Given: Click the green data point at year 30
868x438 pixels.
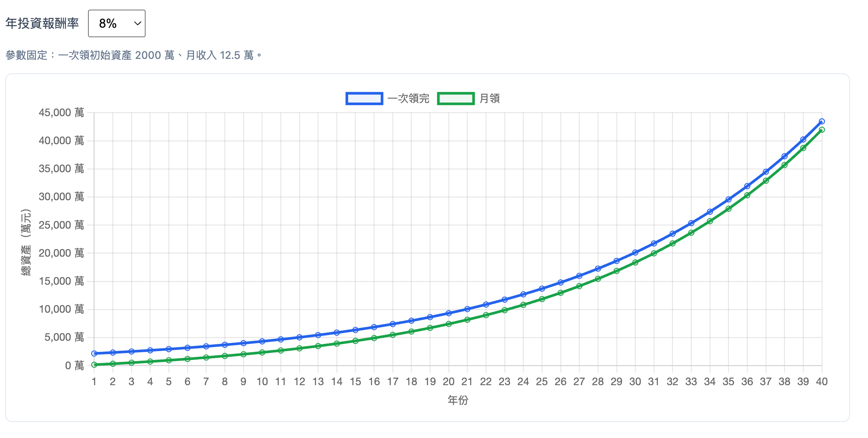Looking at the screenshot, I should (x=635, y=263).
